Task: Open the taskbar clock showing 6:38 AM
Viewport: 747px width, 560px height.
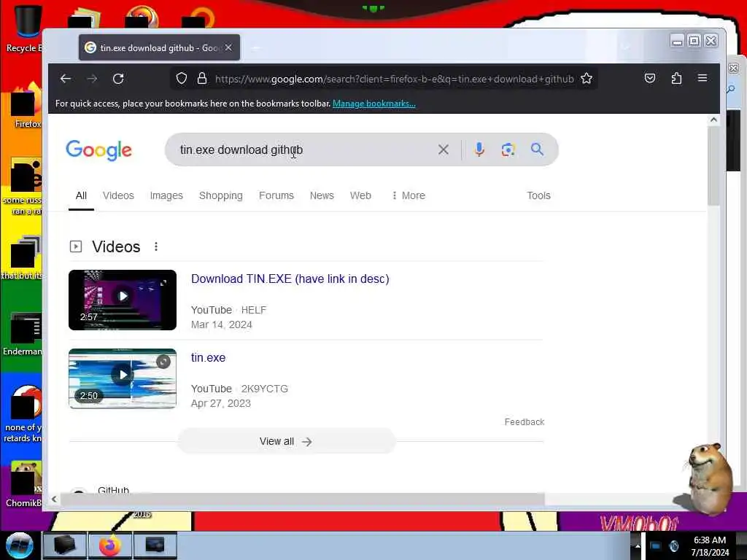Action: tap(710, 546)
